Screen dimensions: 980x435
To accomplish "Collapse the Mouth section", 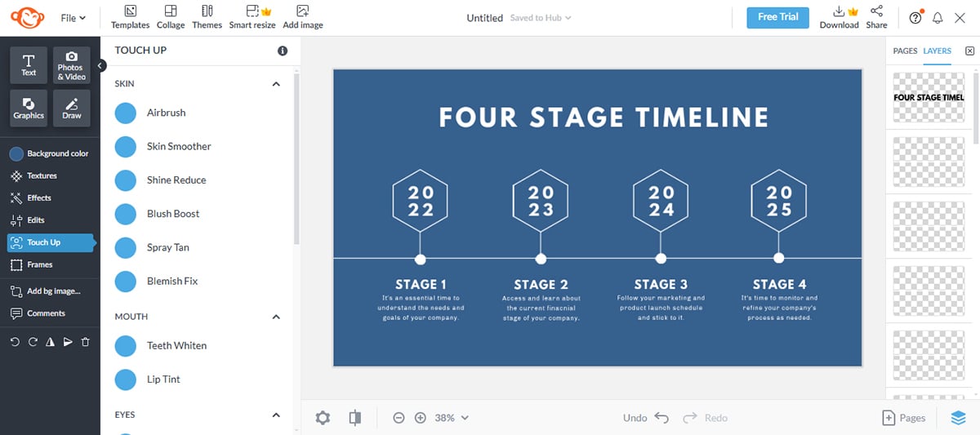I will click(x=276, y=317).
